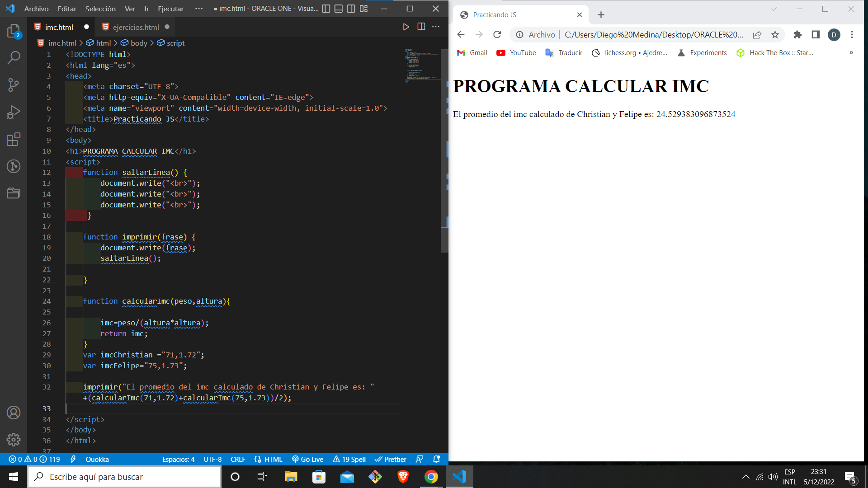
Task: Open a new Chrome tab
Action: tap(601, 15)
